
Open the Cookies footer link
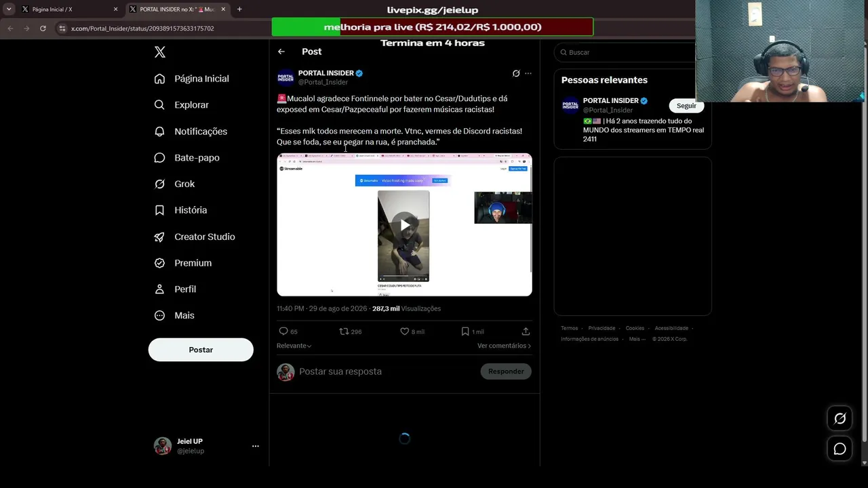click(635, 328)
